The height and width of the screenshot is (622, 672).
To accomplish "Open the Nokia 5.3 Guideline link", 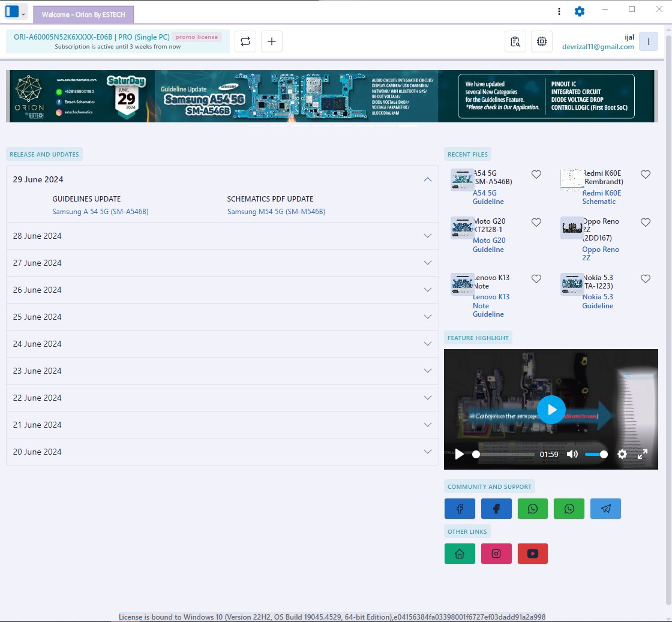I will click(x=598, y=301).
